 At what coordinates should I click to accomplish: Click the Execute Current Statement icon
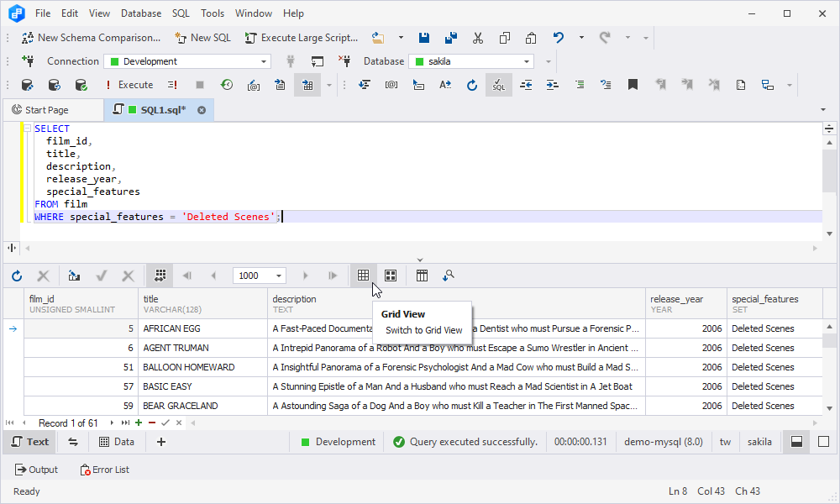pyautogui.click(x=172, y=85)
